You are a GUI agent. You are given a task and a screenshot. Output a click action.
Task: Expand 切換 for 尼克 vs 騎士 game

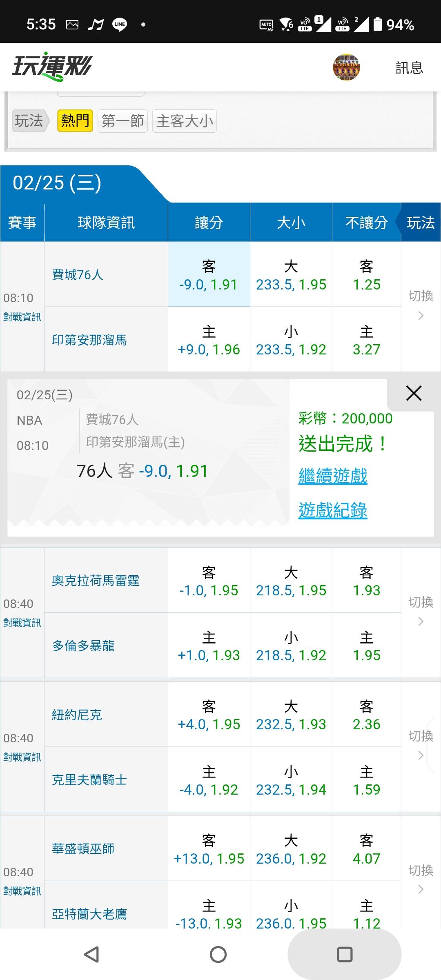(421, 746)
